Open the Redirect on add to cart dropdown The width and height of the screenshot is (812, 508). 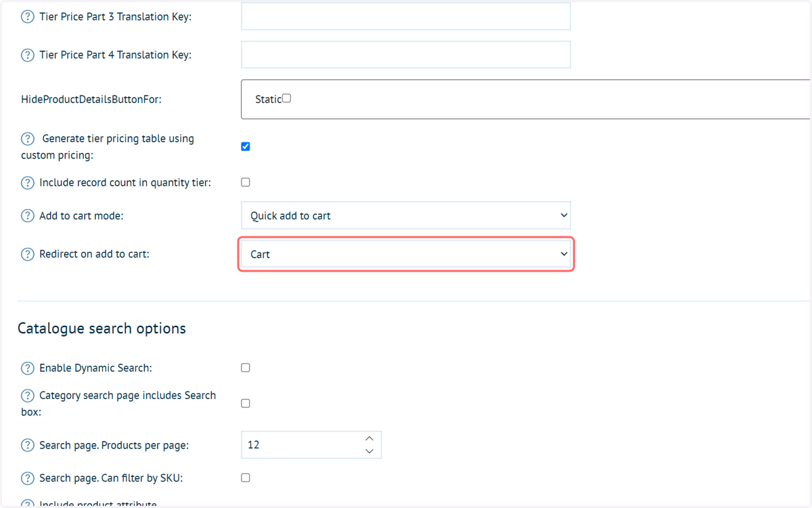(x=406, y=254)
